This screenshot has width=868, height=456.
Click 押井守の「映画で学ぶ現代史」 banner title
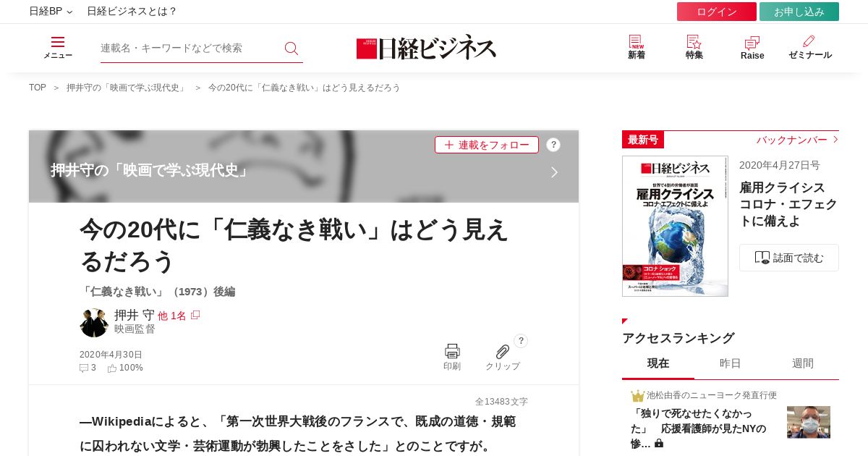tap(151, 171)
